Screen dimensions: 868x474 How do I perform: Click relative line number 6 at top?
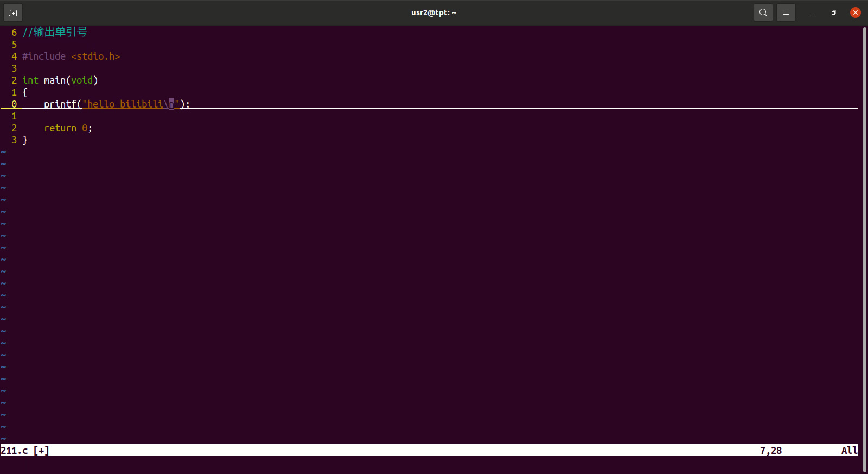click(14, 33)
